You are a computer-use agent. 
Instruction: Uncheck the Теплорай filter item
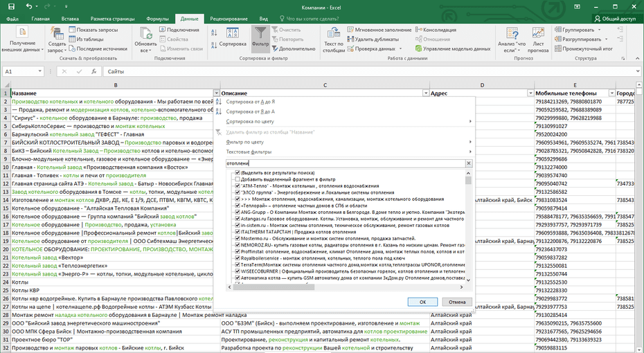pyautogui.click(x=238, y=206)
